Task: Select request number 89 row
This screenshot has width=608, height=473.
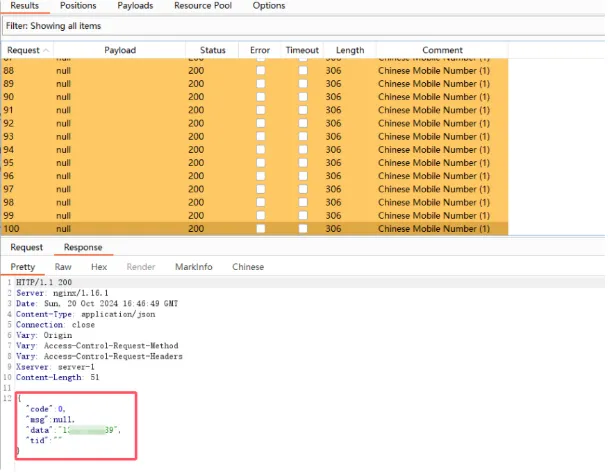Action: [x=255, y=84]
